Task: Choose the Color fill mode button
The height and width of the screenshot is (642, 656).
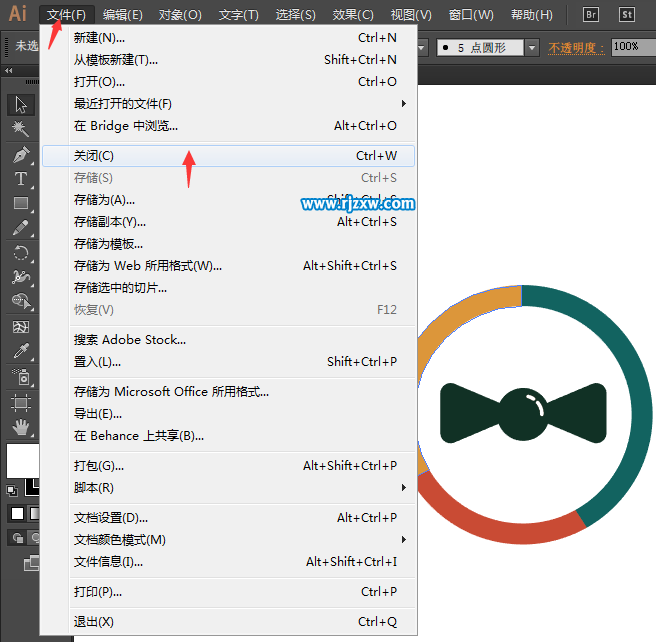Action: (x=18, y=514)
